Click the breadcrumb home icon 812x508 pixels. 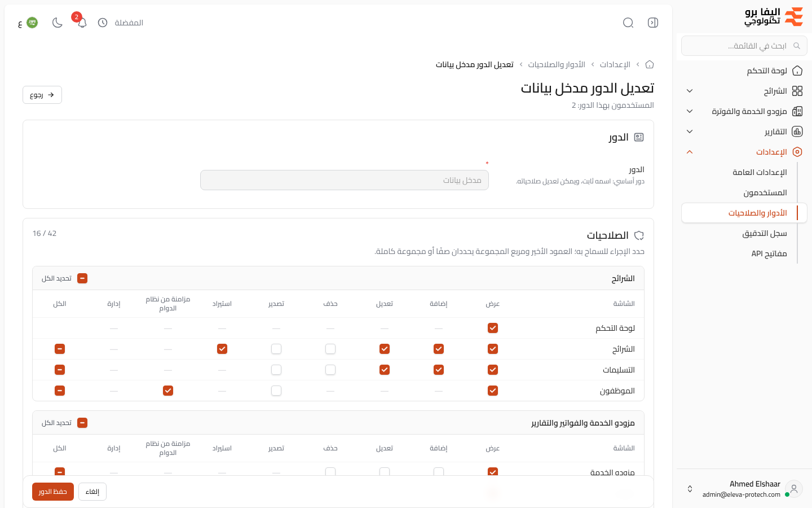tap(650, 64)
